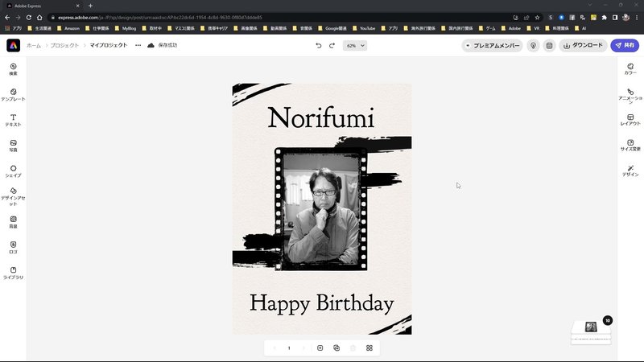This screenshot has height=362, width=644.
Task: Select the Norifumi title text
Action: point(320,118)
